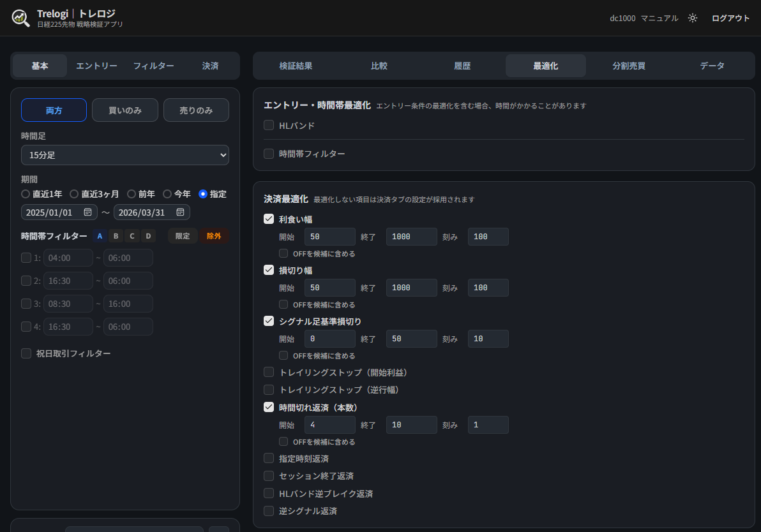Enable the HLバンド逆ブレイク返済 checkbox

[269, 493]
